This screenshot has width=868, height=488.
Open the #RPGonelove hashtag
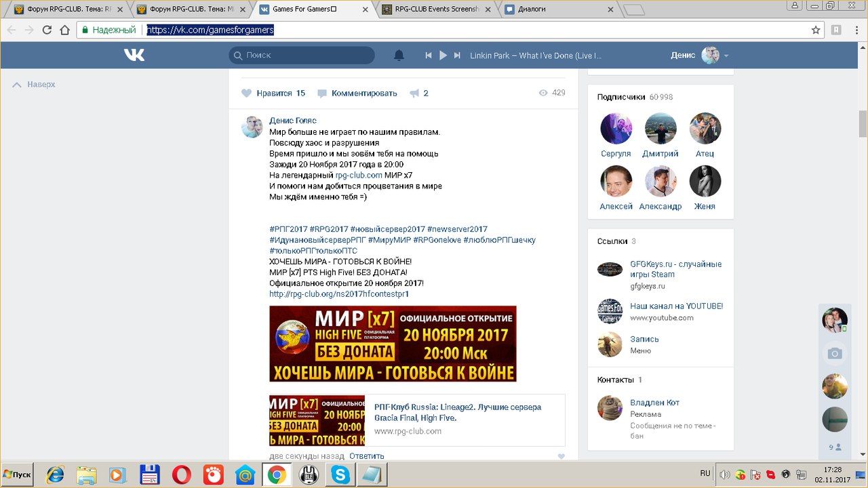[437, 240]
